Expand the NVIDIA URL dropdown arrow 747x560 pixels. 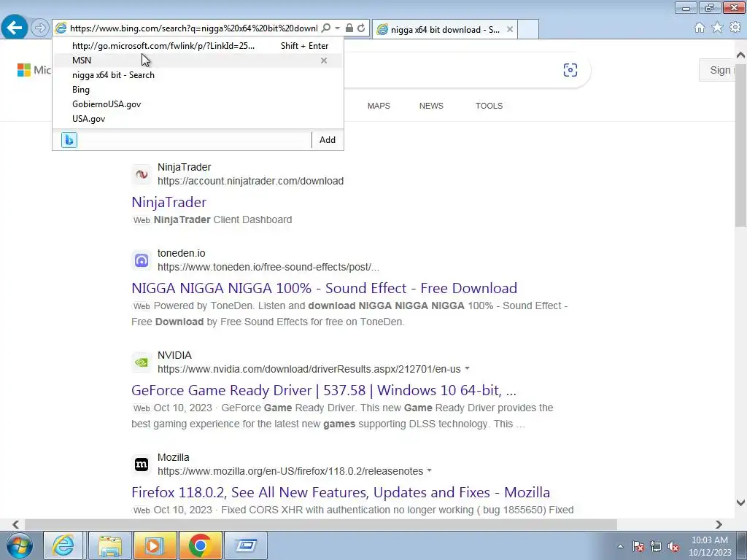(468, 368)
